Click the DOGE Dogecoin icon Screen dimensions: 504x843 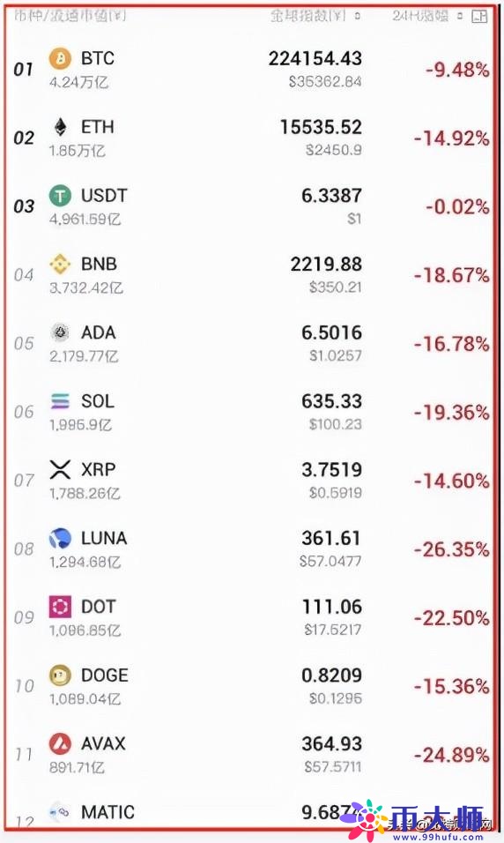(x=60, y=675)
